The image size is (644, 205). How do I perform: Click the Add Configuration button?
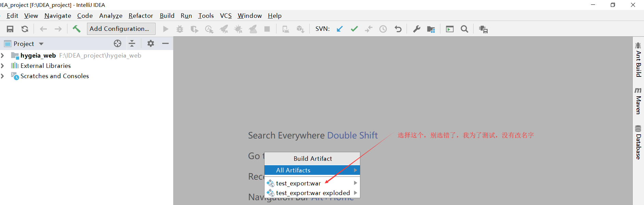pos(121,29)
